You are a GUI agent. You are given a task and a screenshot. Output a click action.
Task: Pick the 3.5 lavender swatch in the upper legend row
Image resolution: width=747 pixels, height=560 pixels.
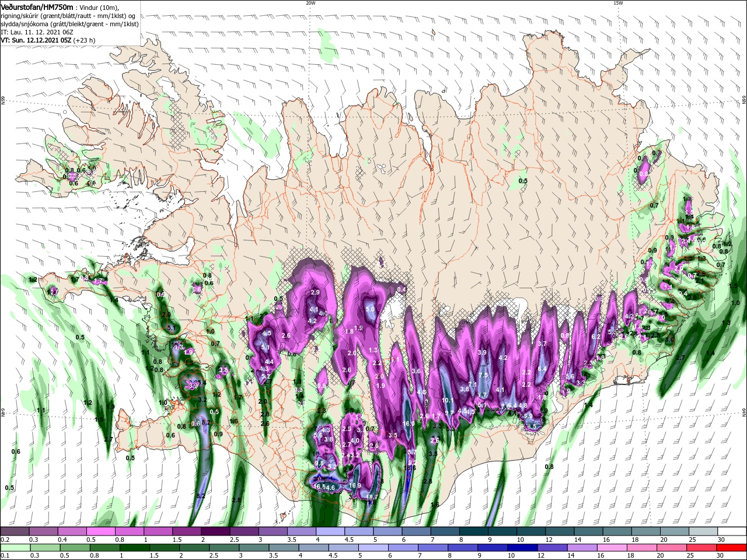301,531
